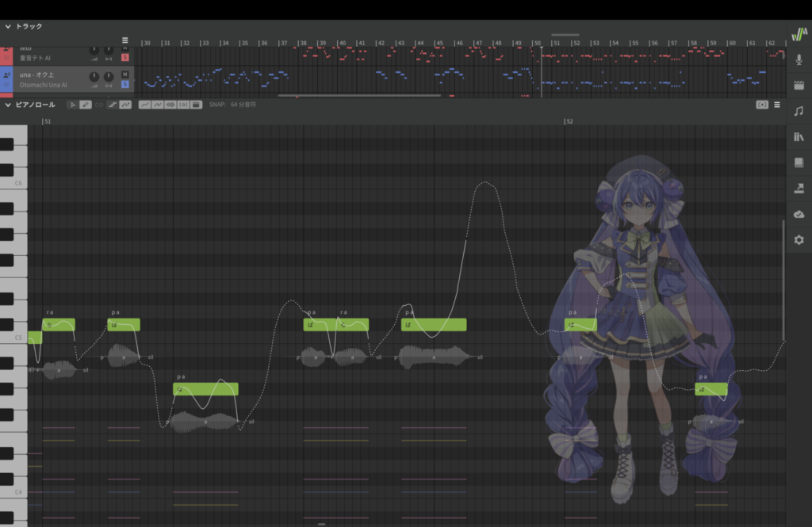Select the smooth pitch curve mode
Viewport: 812px width, 527px height.
[125, 105]
